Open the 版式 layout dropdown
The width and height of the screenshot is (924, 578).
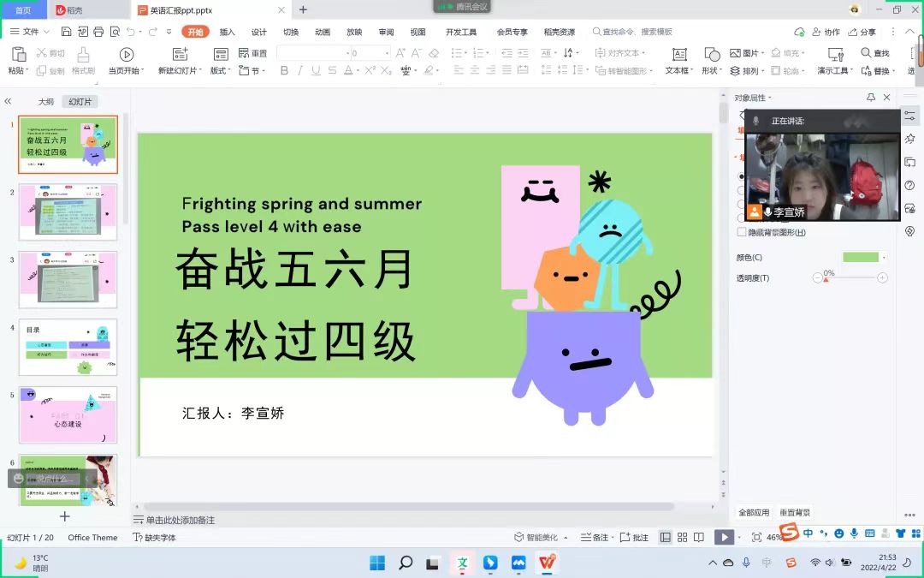pos(221,71)
